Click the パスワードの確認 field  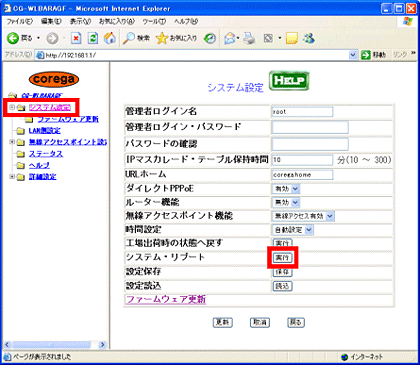pyautogui.click(x=310, y=144)
